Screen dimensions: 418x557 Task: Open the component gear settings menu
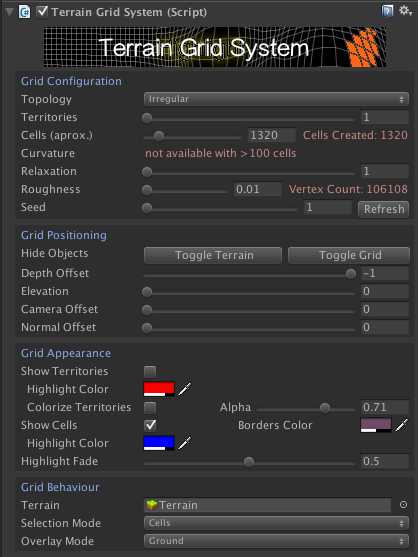click(405, 11)
